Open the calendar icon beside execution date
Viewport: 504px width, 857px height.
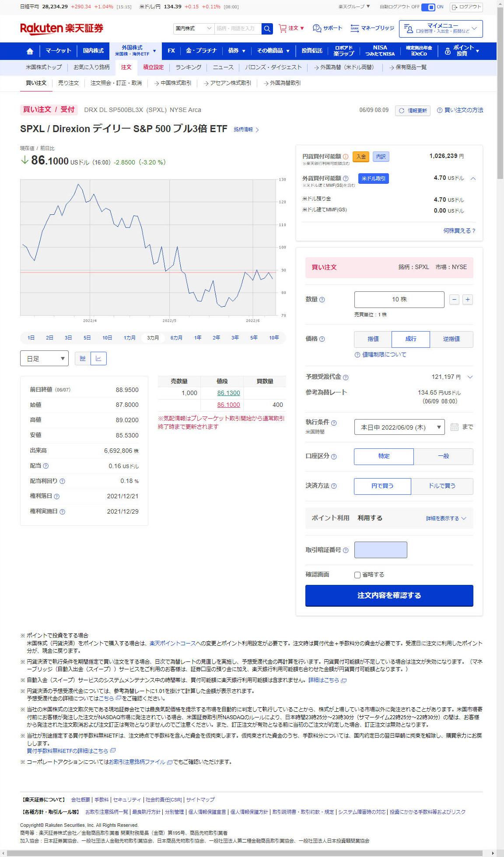click(x=454, y=427)
